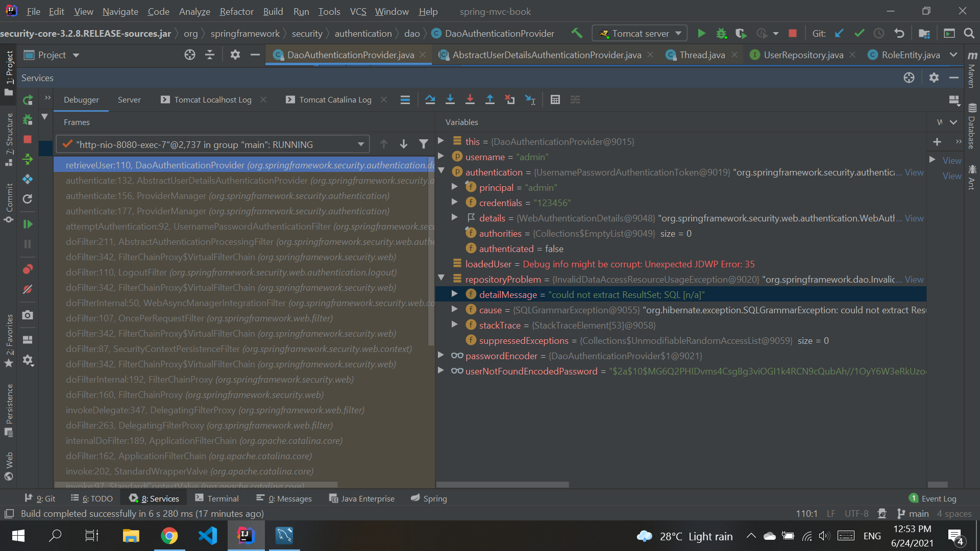
Task: Run the Tomcat server configuration
Action: [701, 33]
